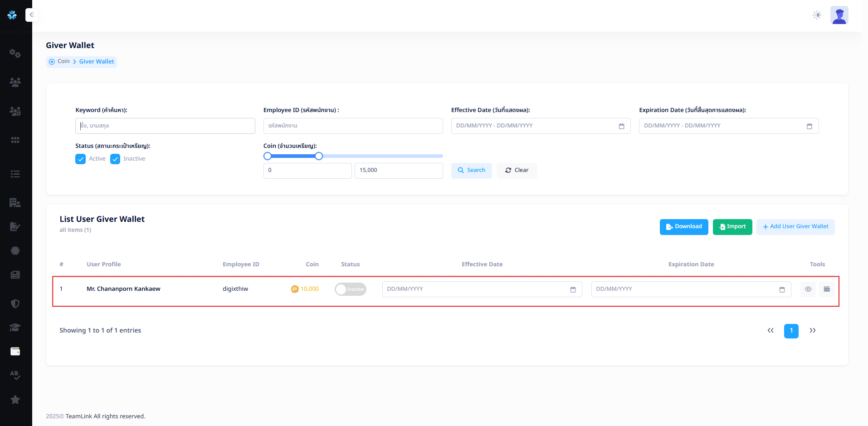Click the Search button

(x=471, y=171)
